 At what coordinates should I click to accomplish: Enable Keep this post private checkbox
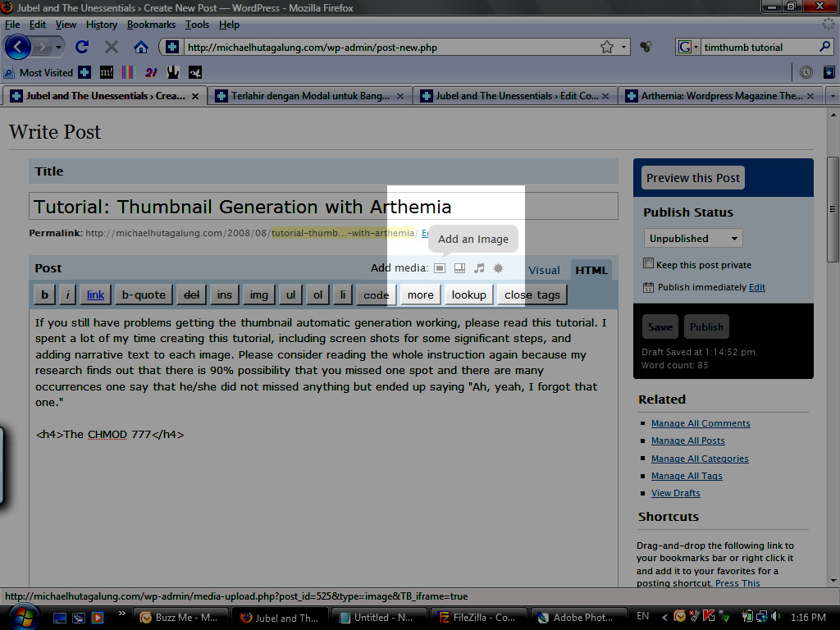(x=649, y=264)
